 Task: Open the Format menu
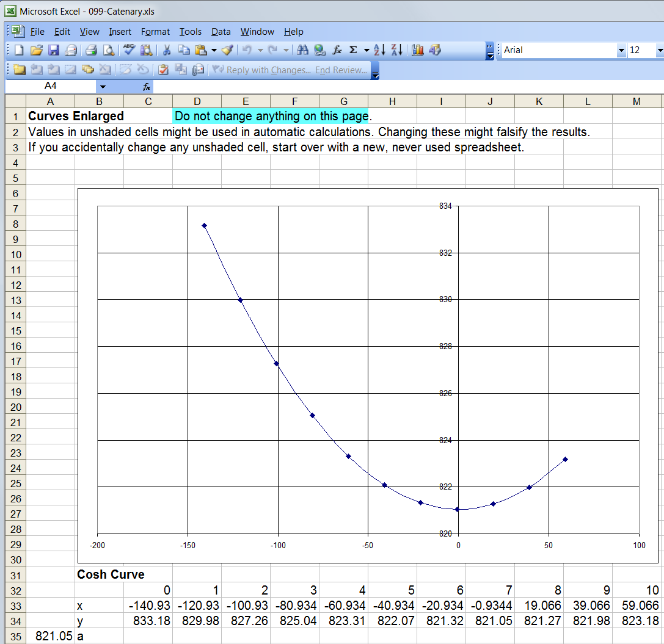(x=155, y=32)
